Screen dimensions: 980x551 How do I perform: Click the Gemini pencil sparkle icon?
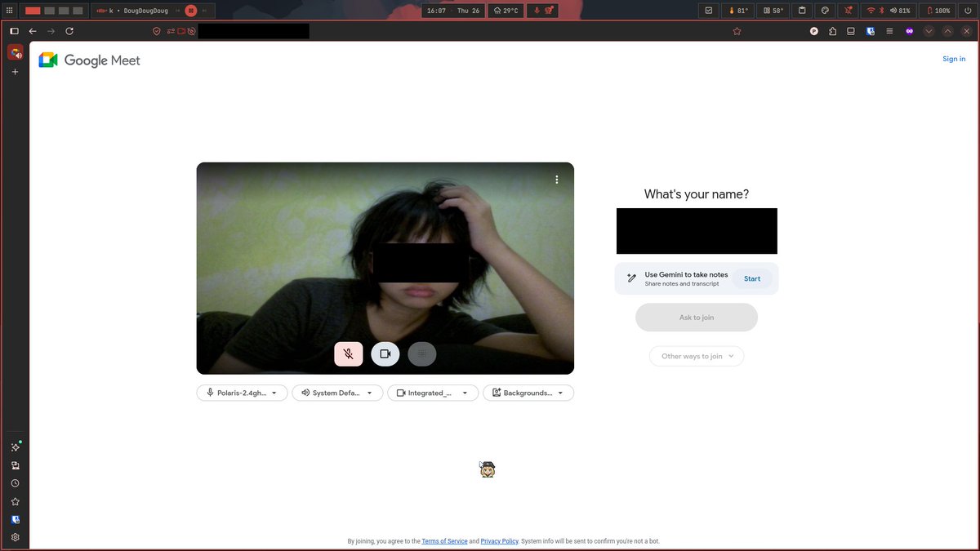pyautogui.click(x=631, y=278)
